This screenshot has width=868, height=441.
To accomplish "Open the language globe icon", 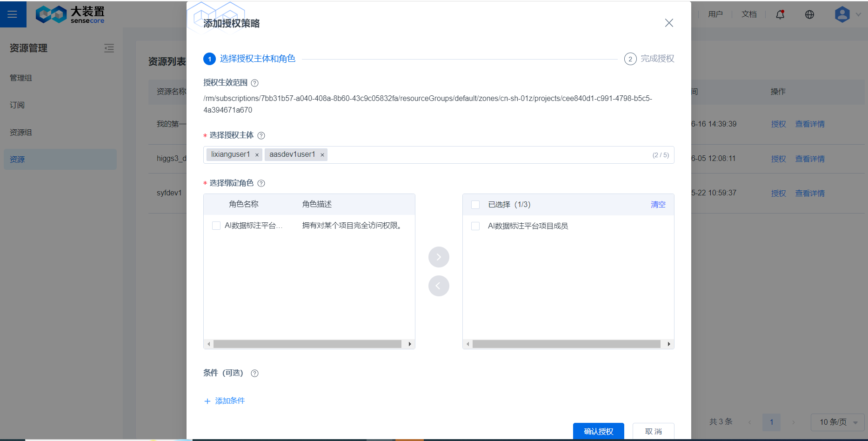I will (809, 14).
